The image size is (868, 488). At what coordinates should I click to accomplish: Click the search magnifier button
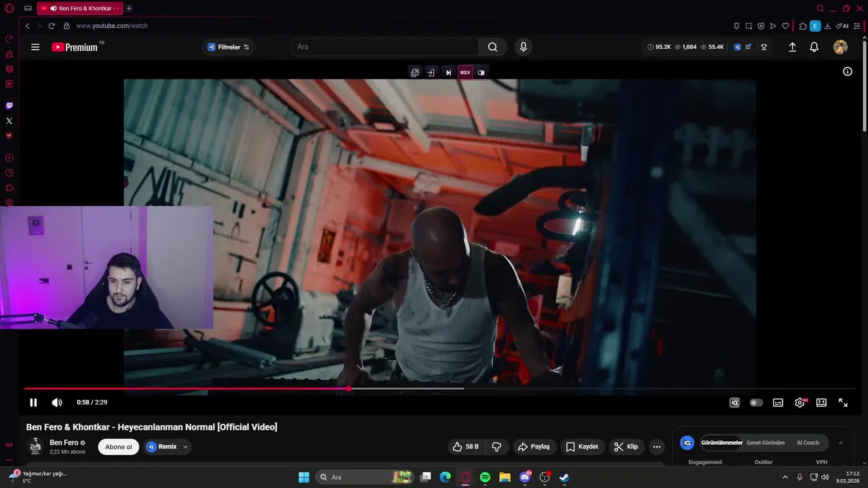(492, 47)
